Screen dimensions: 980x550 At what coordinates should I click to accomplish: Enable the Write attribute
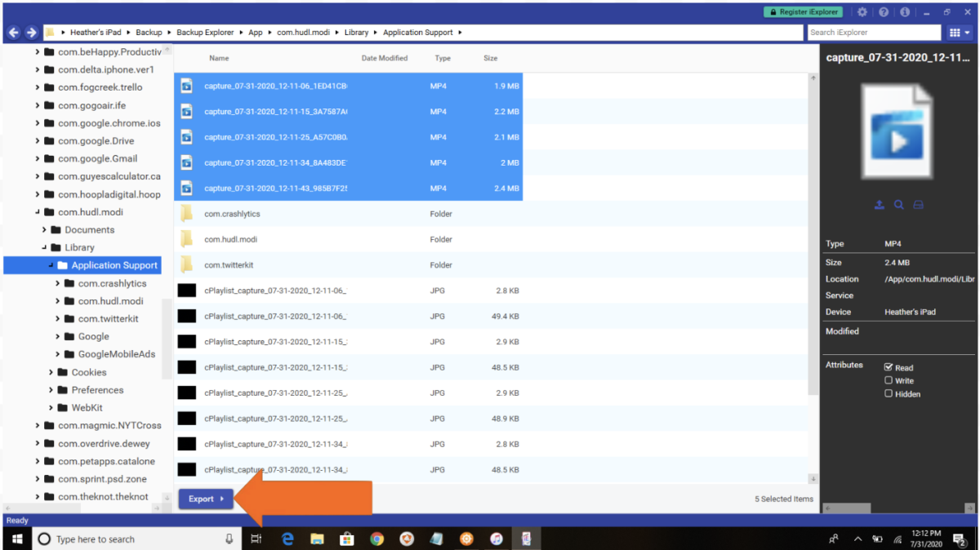click(888, 380)
